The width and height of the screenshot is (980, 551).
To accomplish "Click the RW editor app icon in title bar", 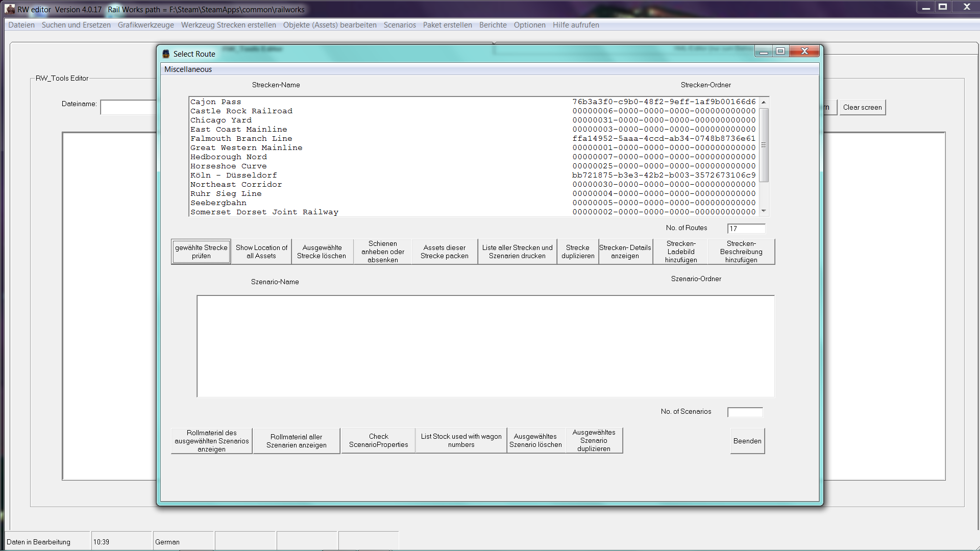I will pos(10,9).
